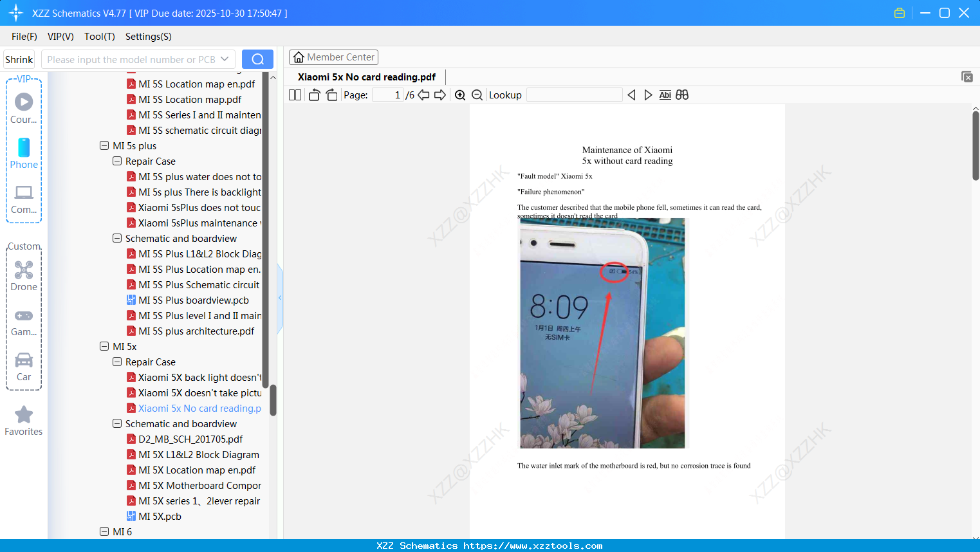This screenshot has width=980, height=552.
Task: Click the Member Center button
Action: pos(333,57)
